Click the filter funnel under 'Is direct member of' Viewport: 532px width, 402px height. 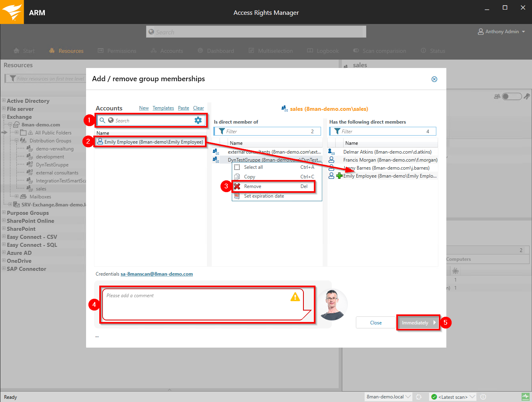point(222,131)
